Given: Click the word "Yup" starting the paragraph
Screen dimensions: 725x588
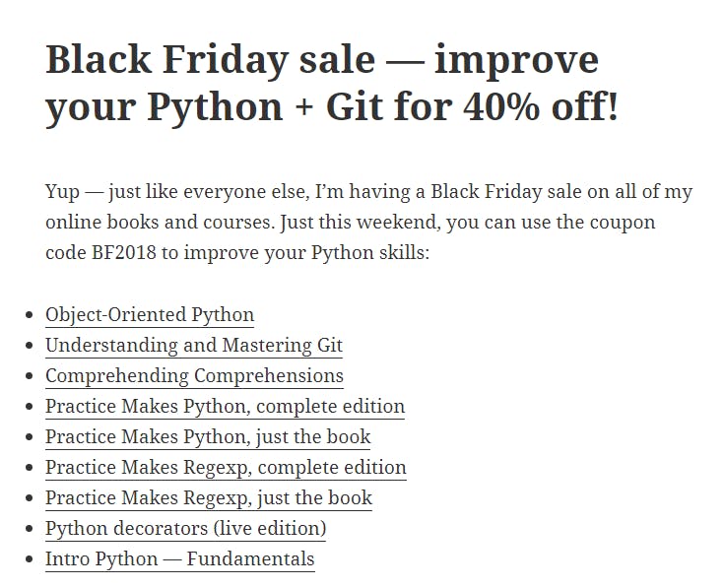Looking at the screenshot, I should (62, 192).
